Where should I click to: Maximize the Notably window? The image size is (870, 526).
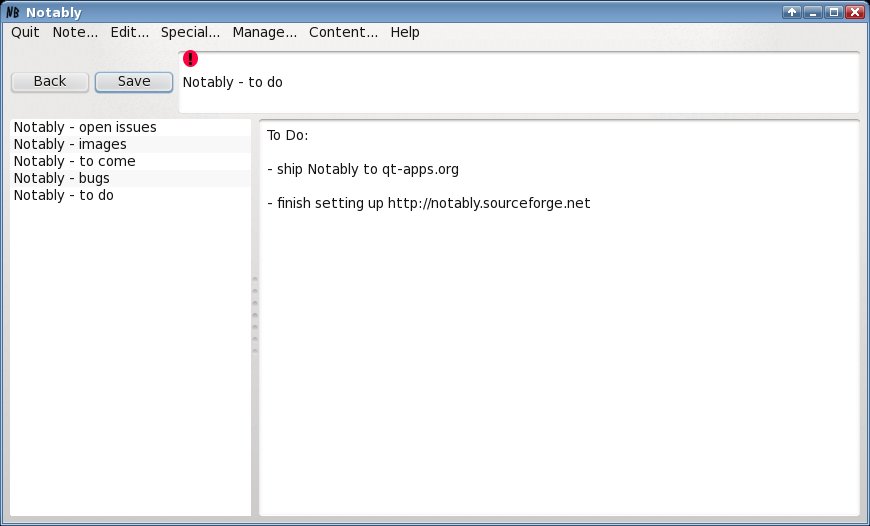[x=833, y=12]
